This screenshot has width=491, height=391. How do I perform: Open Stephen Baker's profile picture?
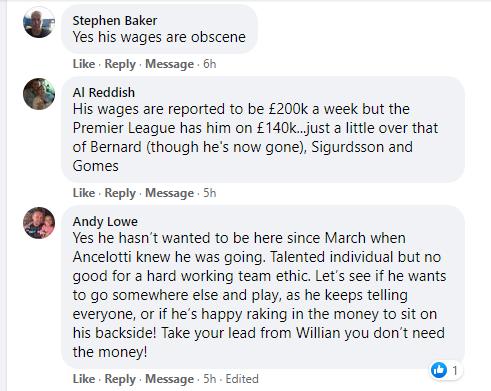[x=39, y=22]
